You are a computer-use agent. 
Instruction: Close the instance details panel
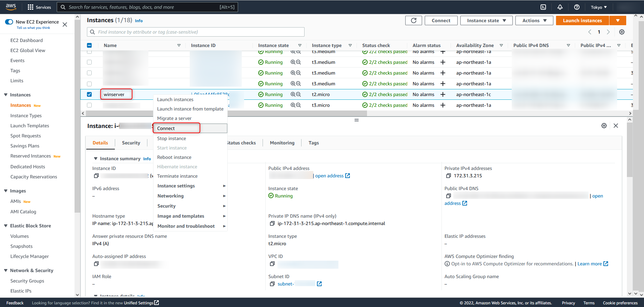[x=616, y=126]
